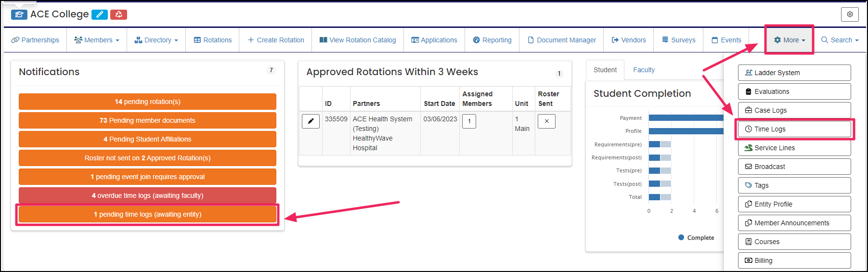Open Surveys in the navigation bar
The height and width of the screenshot is (272, 868).
[679, 40]
